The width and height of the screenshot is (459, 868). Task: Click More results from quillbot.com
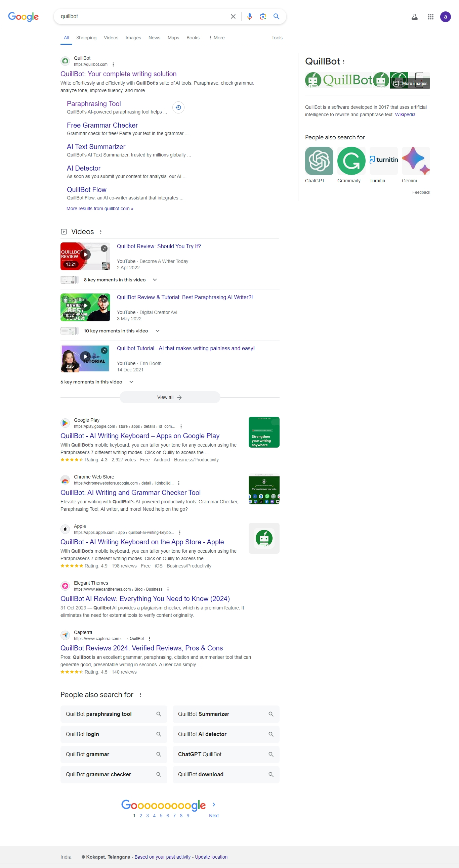(100, 209)
